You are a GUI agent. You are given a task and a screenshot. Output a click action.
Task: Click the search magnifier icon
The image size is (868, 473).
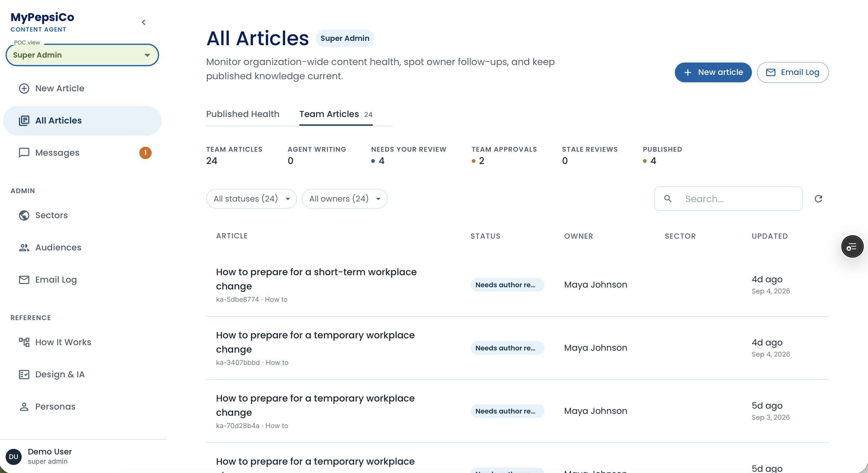667,199
